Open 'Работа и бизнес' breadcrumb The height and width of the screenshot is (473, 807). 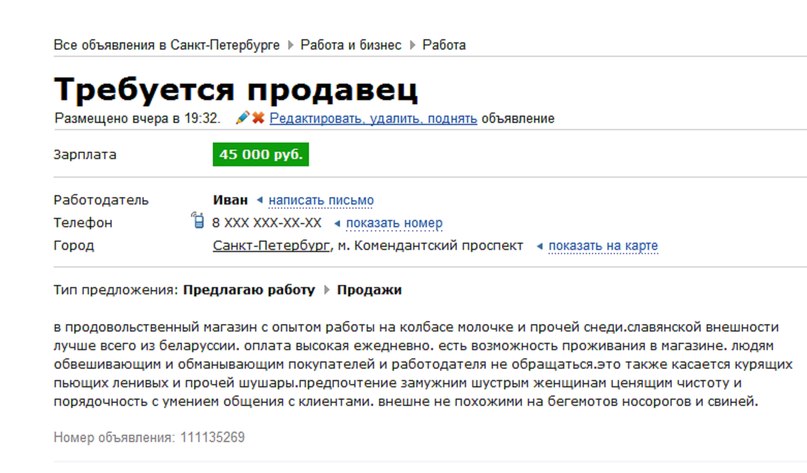pyautogui.click(x=350, y=45)
